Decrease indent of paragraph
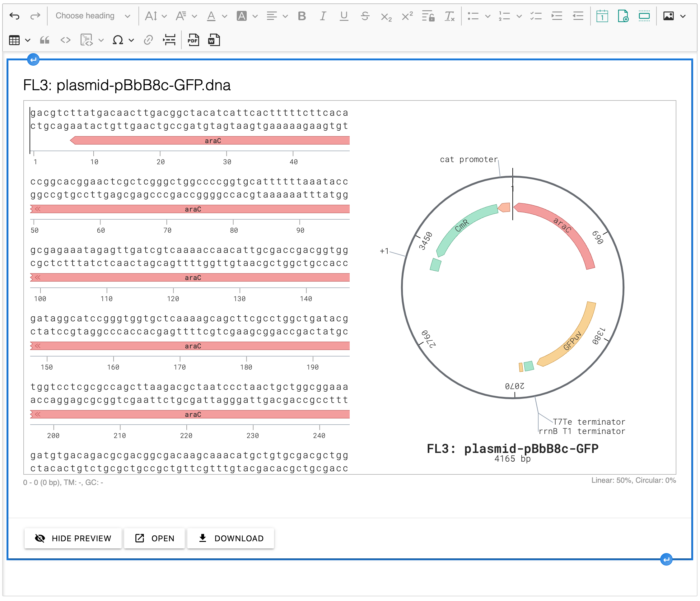The height and width of the screenshot is (601, 700). click(x=578, y=16)
